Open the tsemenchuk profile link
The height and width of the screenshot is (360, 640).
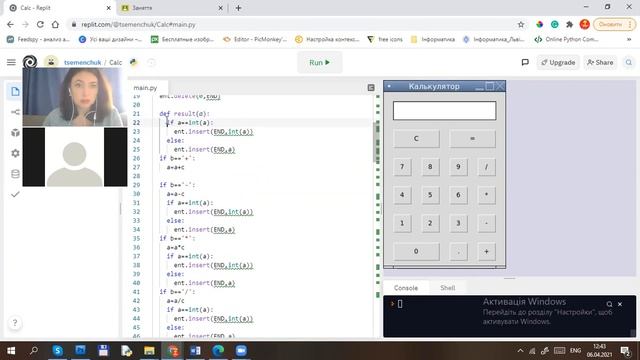82,62
